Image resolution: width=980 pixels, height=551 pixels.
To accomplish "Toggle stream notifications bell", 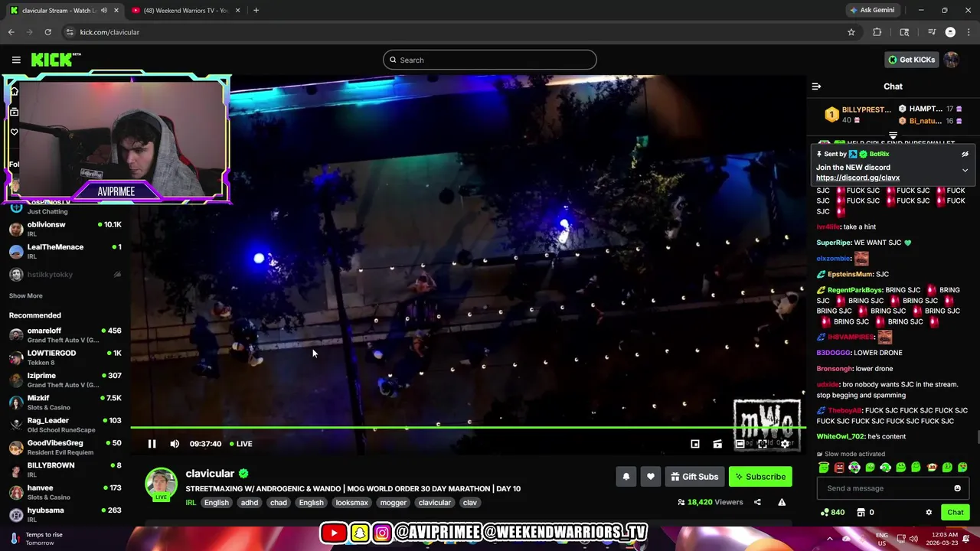I will [x=626, y=477].
